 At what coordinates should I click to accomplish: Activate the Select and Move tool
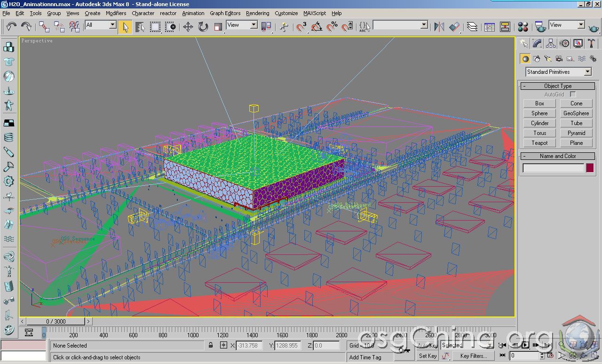(x=188, y=27)
